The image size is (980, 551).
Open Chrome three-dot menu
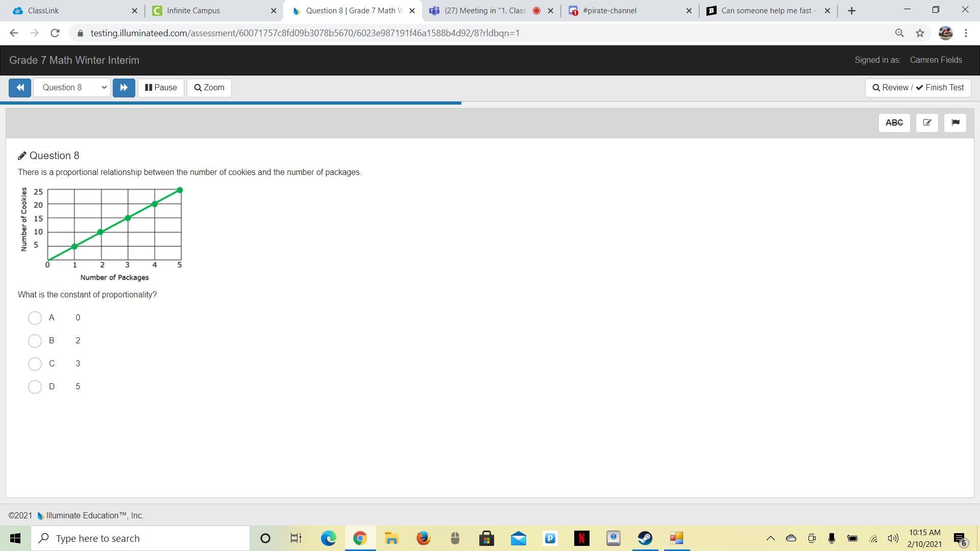(x=966, y=33)
